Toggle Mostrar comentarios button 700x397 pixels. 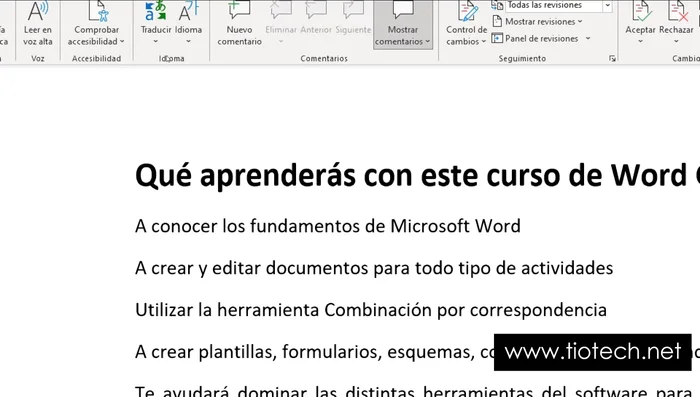pyautogui.click(x=403, y=25)
